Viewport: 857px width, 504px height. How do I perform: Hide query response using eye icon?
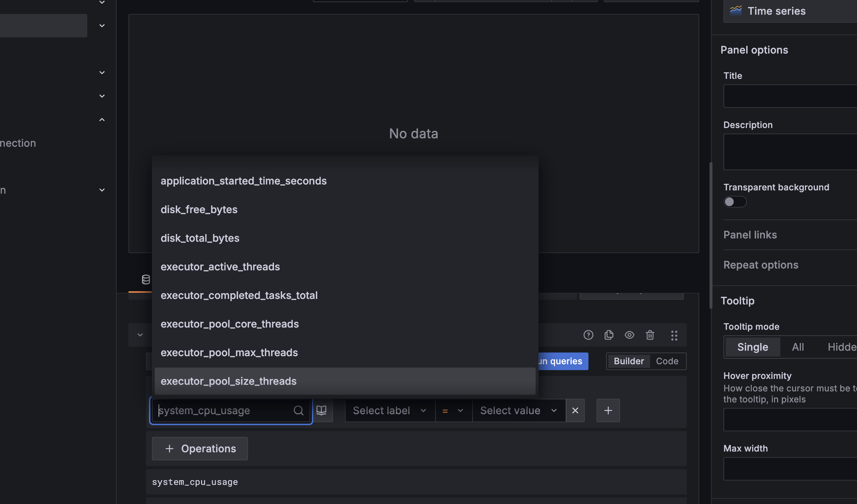tap(629, 335)
